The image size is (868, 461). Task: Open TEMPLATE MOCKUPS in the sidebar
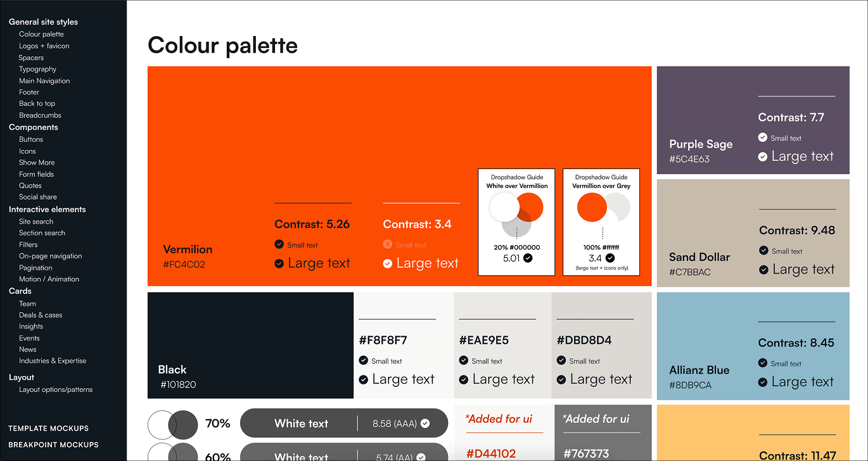click(x=48, y=428)
